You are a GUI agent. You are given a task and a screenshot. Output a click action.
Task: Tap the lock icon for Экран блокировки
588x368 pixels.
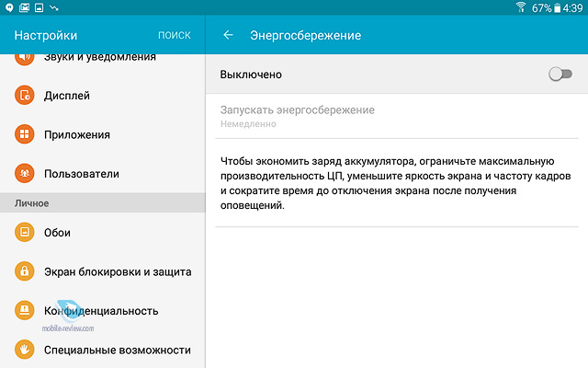24,271
